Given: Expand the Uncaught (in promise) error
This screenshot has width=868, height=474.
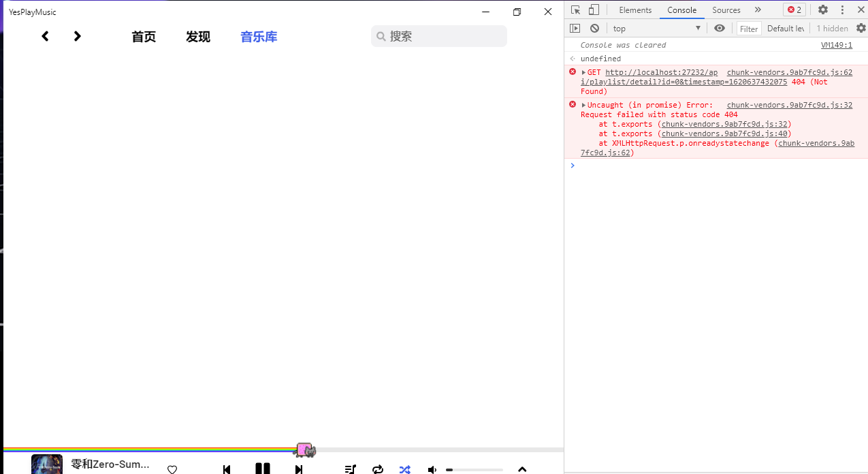Looking at the screenshot, I should point(584,105).
